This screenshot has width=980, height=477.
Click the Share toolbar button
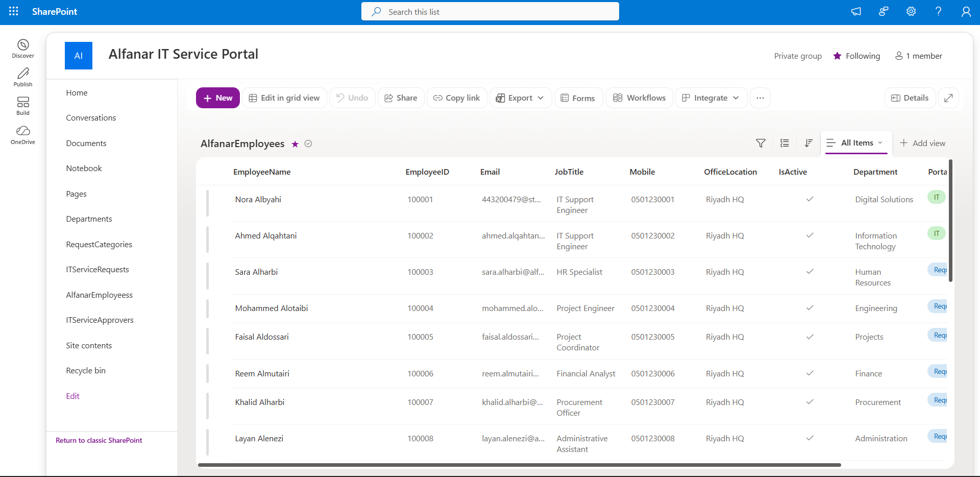click(401, 98)
